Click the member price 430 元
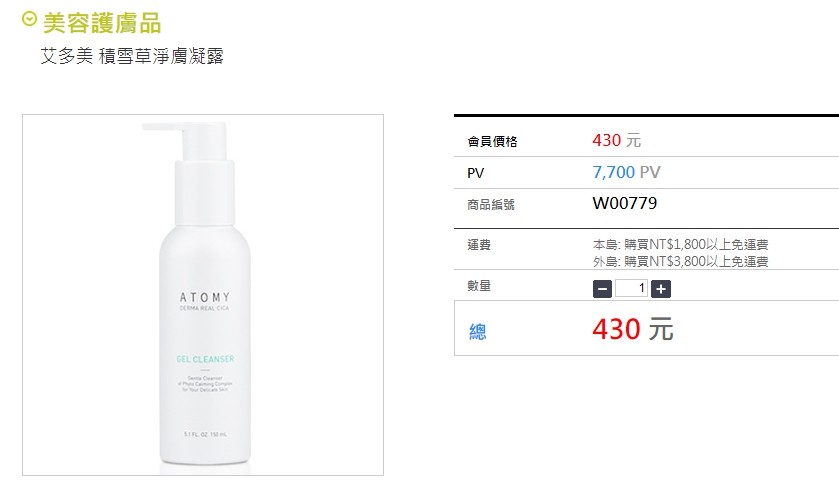 (x=616, y=140)
